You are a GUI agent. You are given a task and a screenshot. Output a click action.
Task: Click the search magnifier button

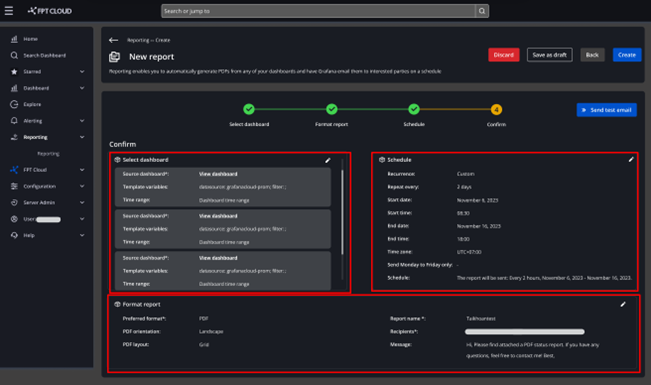482,11
